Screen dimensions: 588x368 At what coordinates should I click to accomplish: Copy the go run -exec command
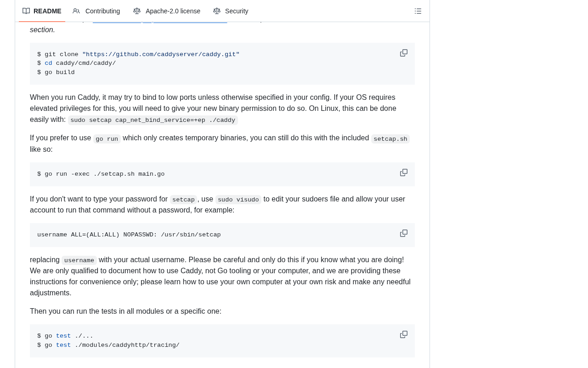(x=404, y=172)
